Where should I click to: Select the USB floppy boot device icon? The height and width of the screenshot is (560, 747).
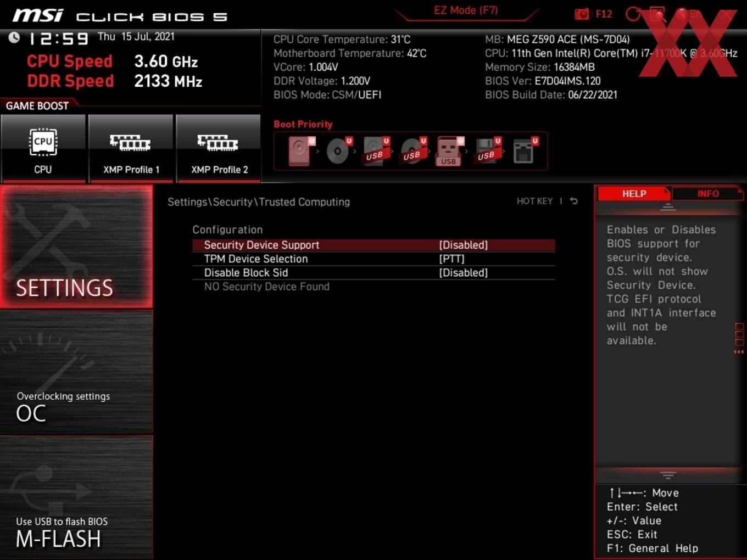[x=487, y=151]
